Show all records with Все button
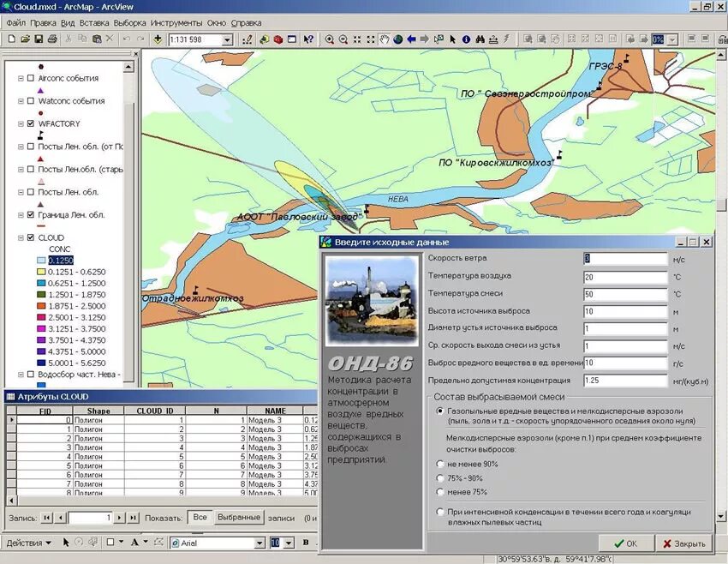This screenshot has height=564, width=728. pos(200,517)
